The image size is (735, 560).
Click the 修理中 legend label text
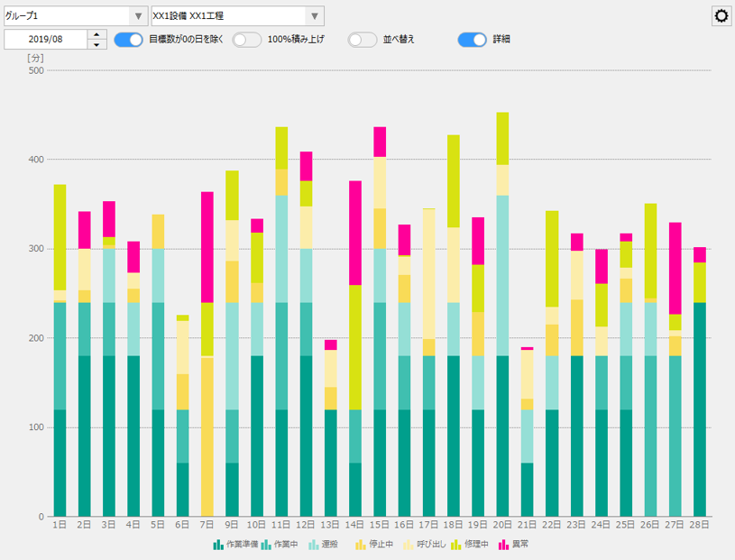point(477,545)
